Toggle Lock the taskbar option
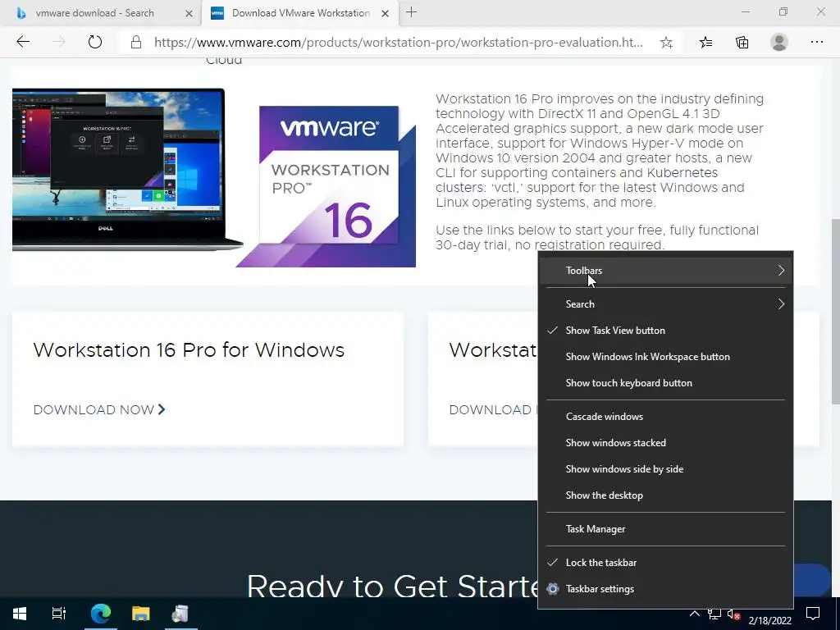 (x=665, y=563)
